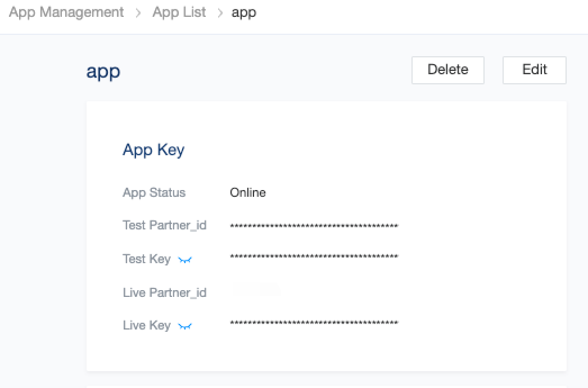This screenshot has height=388, width=588.
Task: Select the masked Test Key value
Action: [x=314, y=256]
